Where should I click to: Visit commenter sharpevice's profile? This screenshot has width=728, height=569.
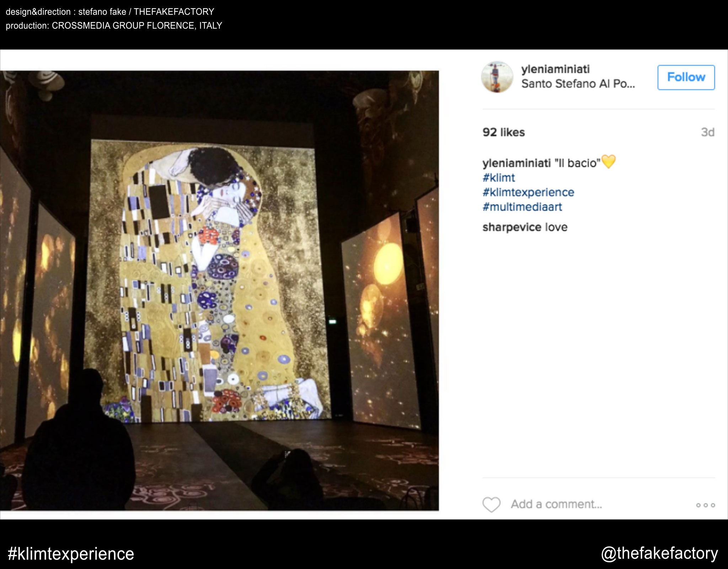click(x=512, y=227)
